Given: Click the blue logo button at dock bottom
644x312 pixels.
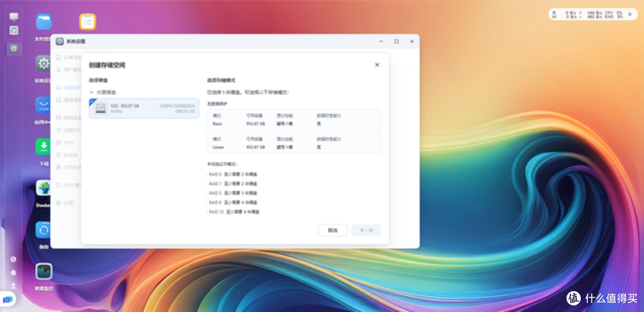Looking at the screenshot, I should click(8, 299).
